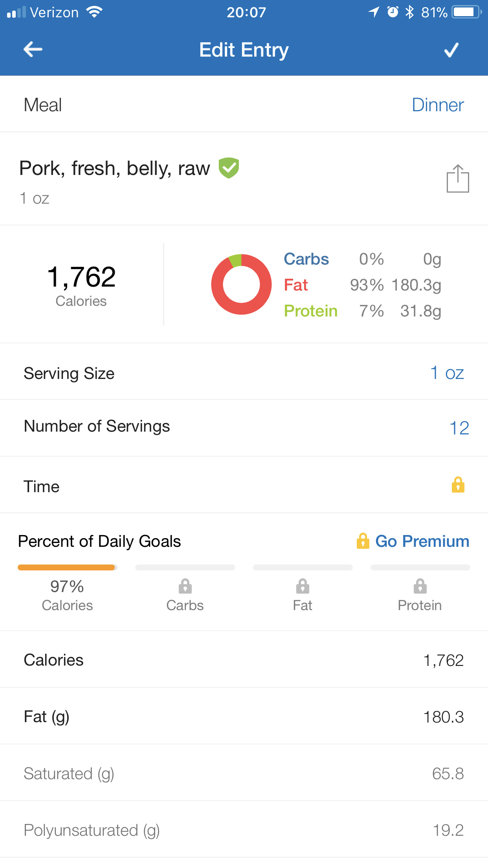
Task: Tap the macro donut chart
Action: (241, 284)
